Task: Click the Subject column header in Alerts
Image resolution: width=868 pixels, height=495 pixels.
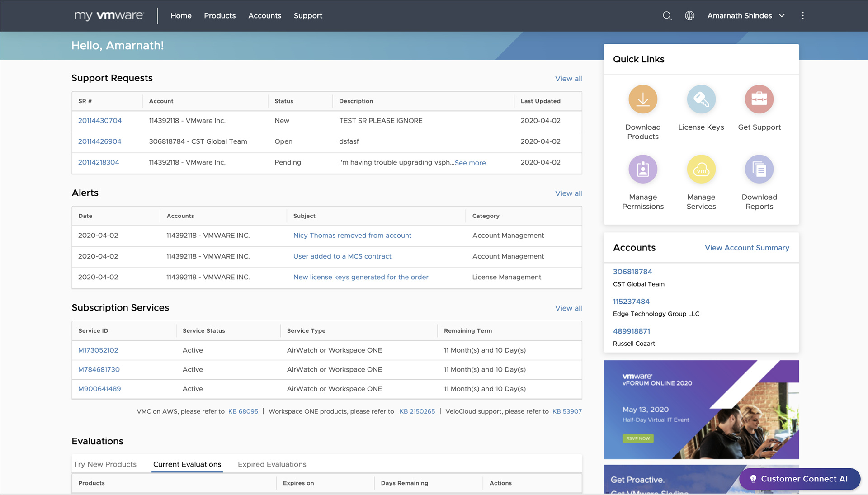Action: pos(304,216)
